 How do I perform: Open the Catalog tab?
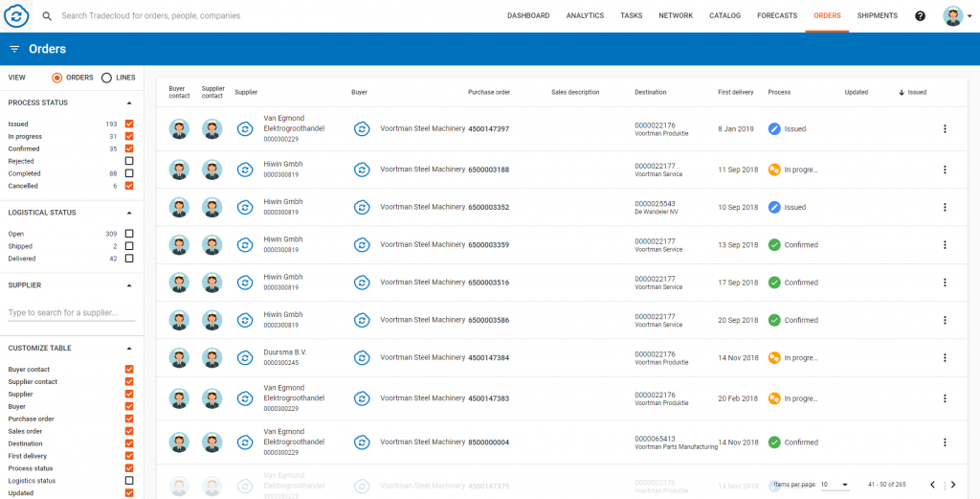tap(725, 15)
